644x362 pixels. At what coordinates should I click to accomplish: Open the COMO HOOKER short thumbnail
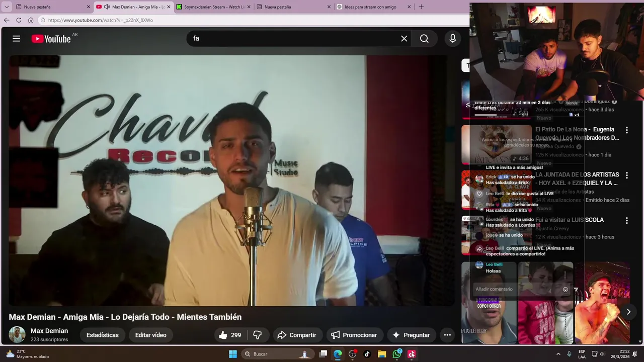pos(489,303)
